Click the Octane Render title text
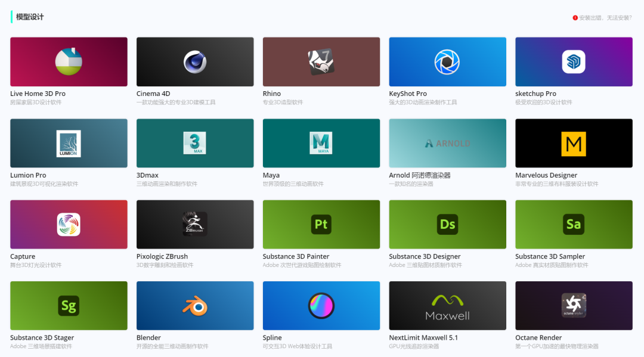 538,337
